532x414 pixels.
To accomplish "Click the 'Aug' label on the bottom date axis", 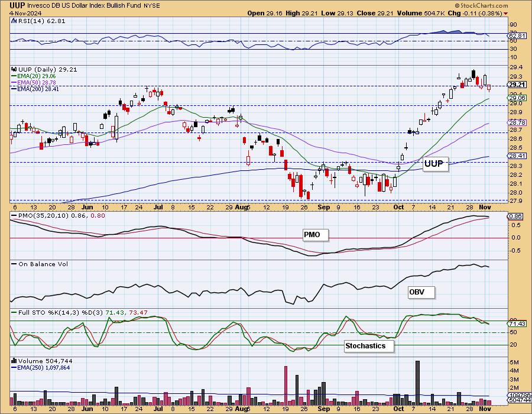I will (x=241, y=409).
